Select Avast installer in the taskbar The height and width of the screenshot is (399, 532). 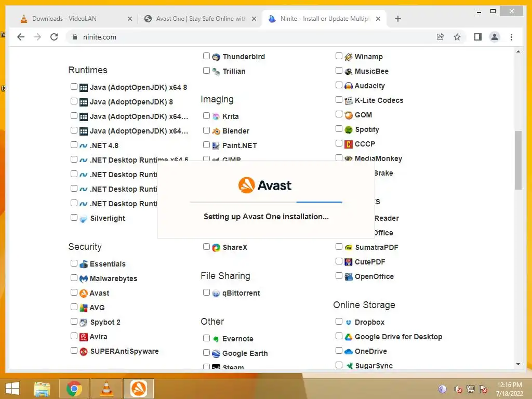click(139, 389)
